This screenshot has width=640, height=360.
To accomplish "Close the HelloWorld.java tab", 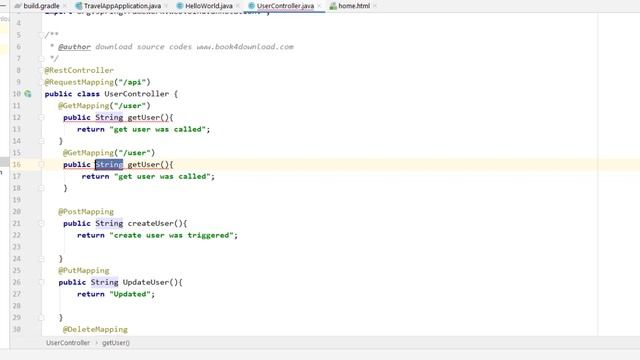I will click(x=238, y=6).
